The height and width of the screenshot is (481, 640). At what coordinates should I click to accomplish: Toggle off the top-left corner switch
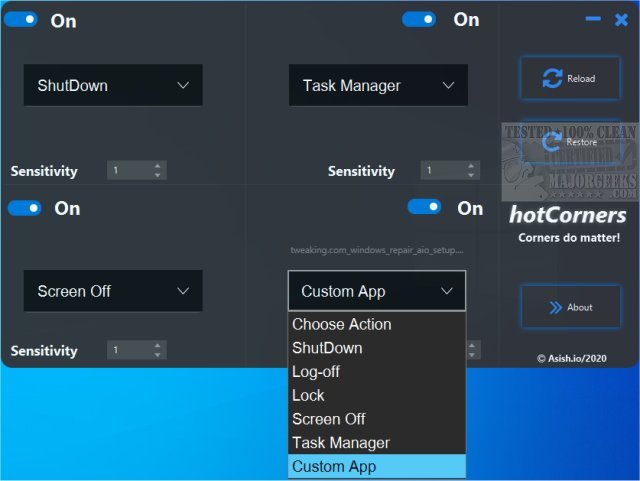tap(21, 19)
